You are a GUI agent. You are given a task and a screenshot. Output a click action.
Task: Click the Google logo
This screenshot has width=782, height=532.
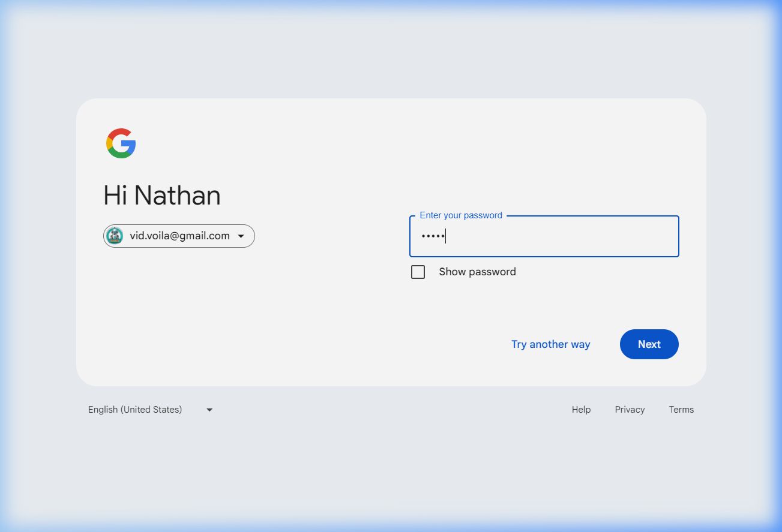121,143
